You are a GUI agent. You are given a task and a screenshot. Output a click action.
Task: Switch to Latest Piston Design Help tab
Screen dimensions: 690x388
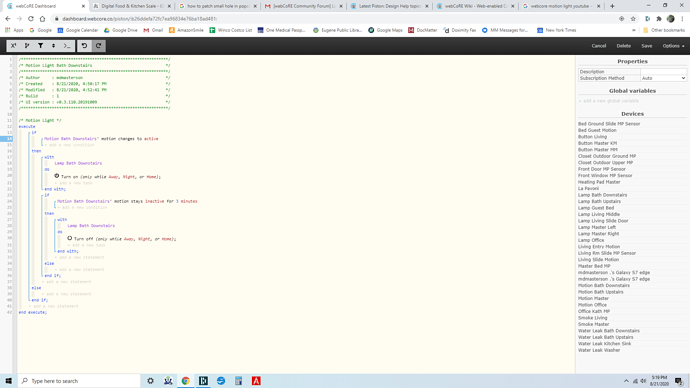[389, 6]
